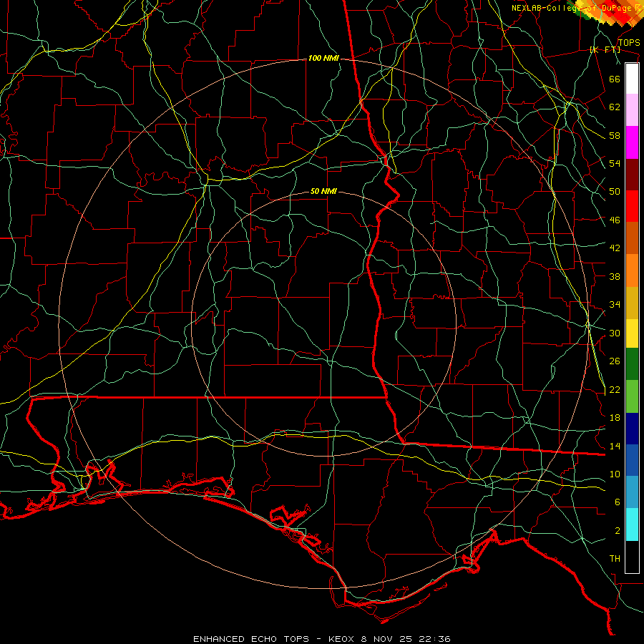Click the NEXLAB-College of DuPage label

pyautogui.click(x=572, y=8)
